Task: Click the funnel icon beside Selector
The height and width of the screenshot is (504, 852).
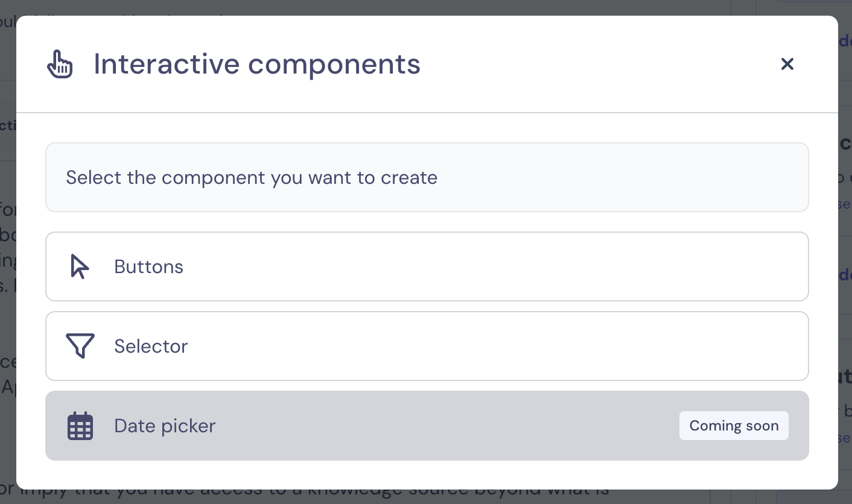Action: click(80, 346)
